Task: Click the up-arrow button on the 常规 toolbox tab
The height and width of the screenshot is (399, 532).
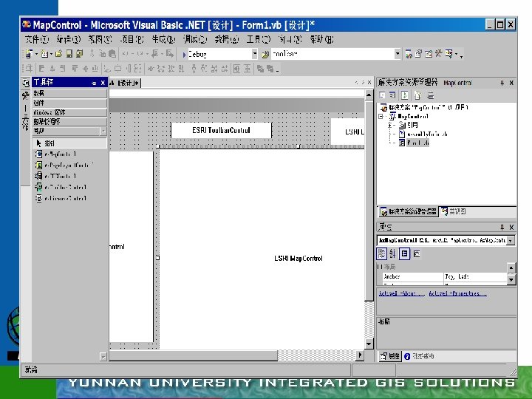Action: 103,131
